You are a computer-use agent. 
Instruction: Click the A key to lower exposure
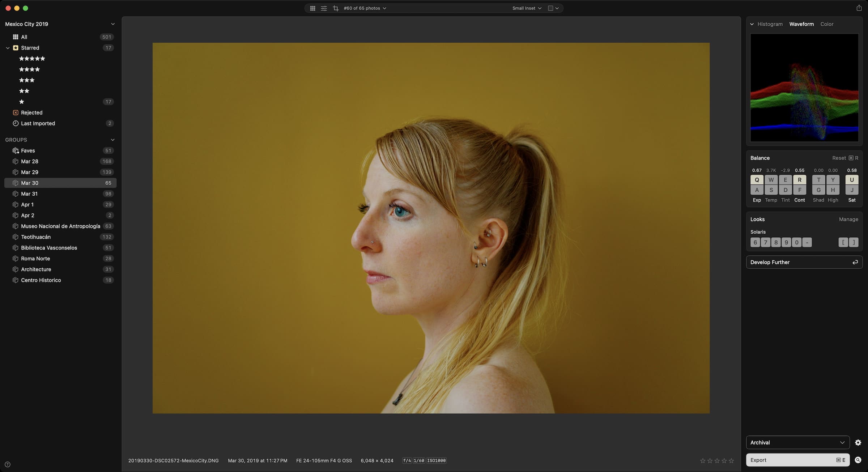click(757, 190)
